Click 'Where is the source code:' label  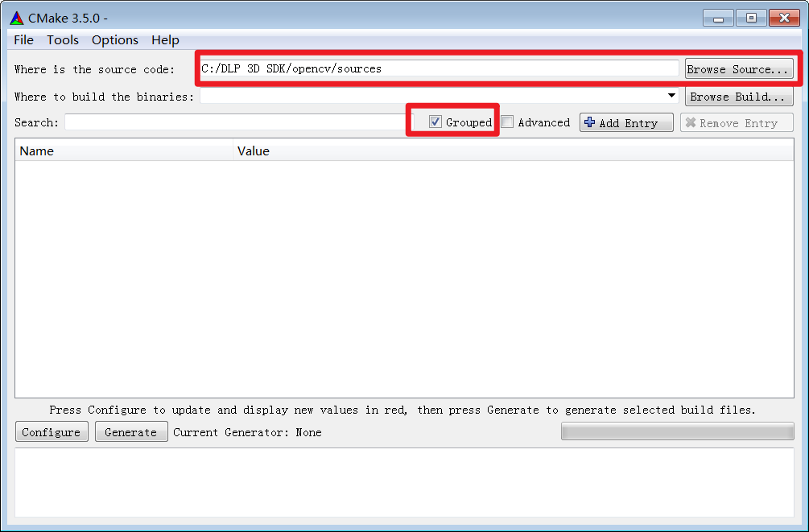click(x=94, y=70)
